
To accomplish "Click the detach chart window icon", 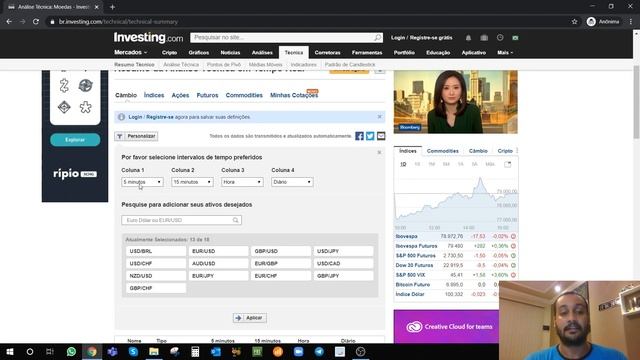I will (x=507, y=164).
